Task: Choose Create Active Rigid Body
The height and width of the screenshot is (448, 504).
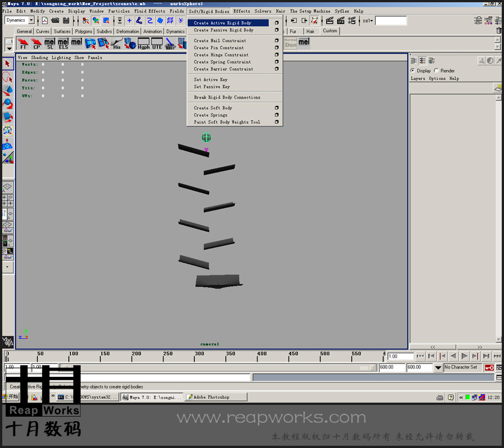Action: (x=228, y=23)
